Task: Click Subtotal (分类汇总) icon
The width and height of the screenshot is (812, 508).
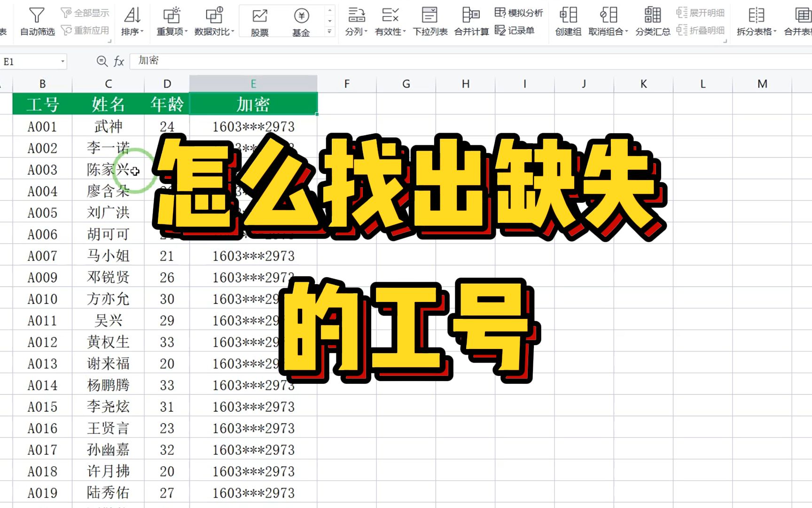Action: pyautogui.click(x=653, y=15)
